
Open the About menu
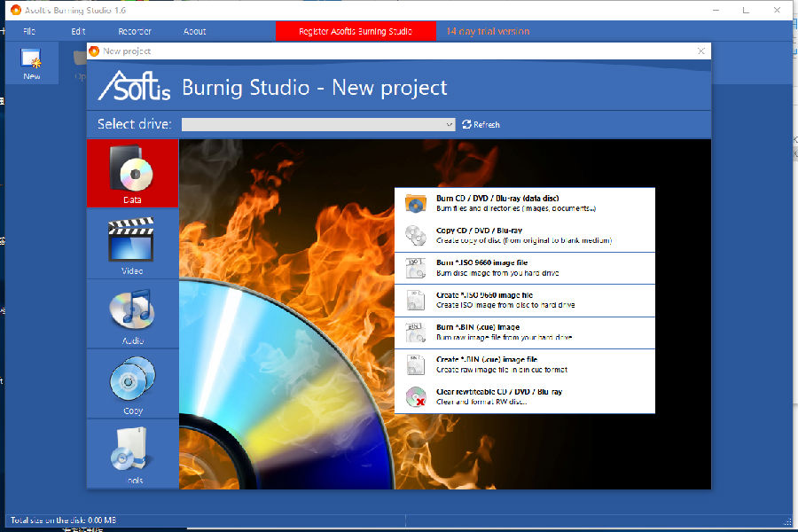194,31
